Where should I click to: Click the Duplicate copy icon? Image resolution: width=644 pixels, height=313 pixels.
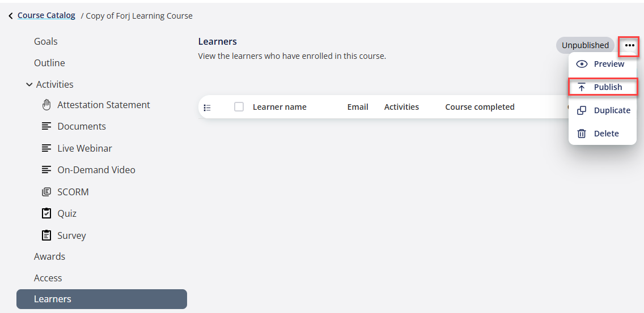pyautogui.click(x=582, y=110)
